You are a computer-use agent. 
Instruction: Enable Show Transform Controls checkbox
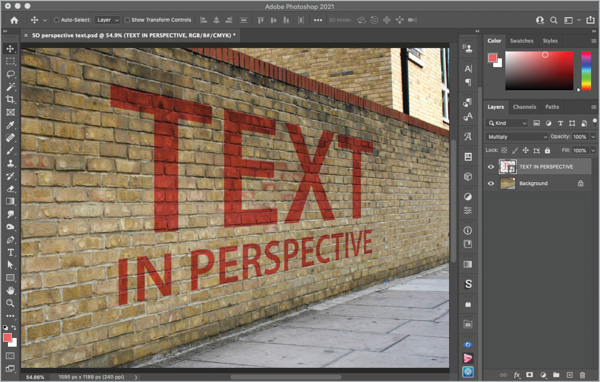tap(127, 20)
